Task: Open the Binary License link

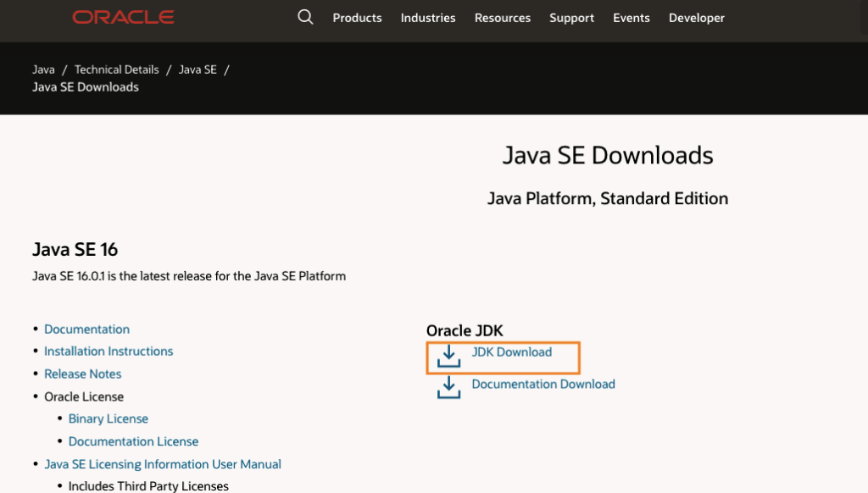Action: 108,419
